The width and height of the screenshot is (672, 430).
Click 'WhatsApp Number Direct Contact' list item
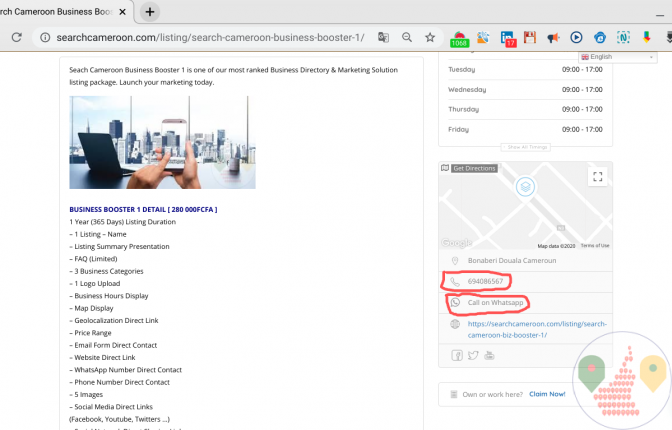pyautogui.click(x=126, y=370)
